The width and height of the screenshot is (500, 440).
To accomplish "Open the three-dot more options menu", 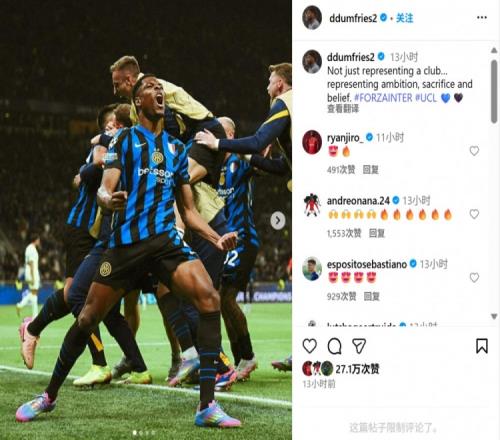I will [482, 18].
